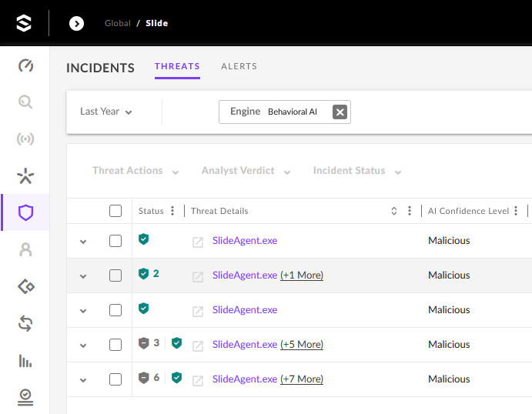The height and width of the screenshot is (414, 532).
Task: Click the circular arrows sync sidebar icon
Action: point(25,323)
